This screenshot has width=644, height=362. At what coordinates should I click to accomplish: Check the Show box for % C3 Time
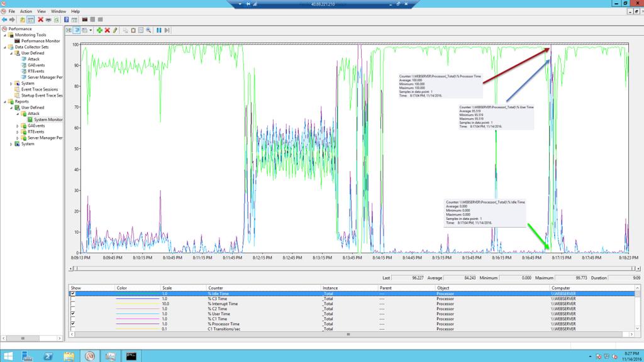(x=73, y=299)
